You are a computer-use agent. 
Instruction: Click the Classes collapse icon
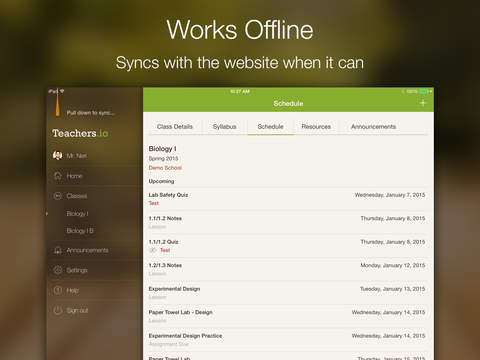[x=58, y=196]
